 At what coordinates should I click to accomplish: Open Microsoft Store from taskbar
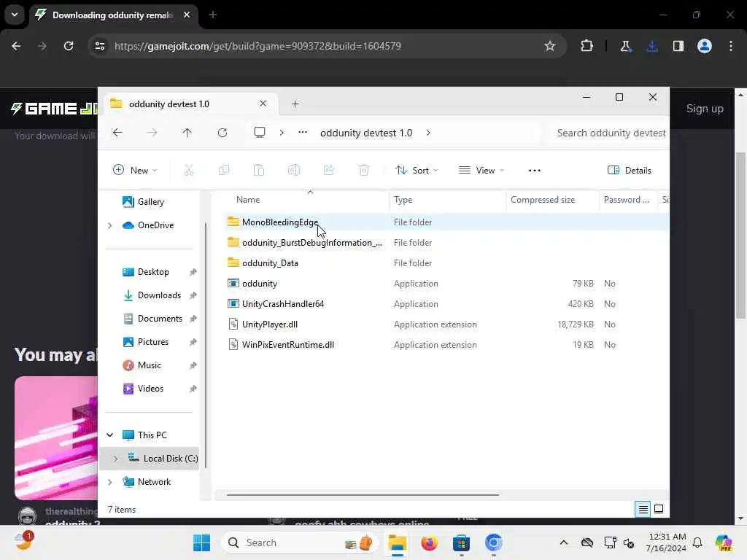(461, 542)
